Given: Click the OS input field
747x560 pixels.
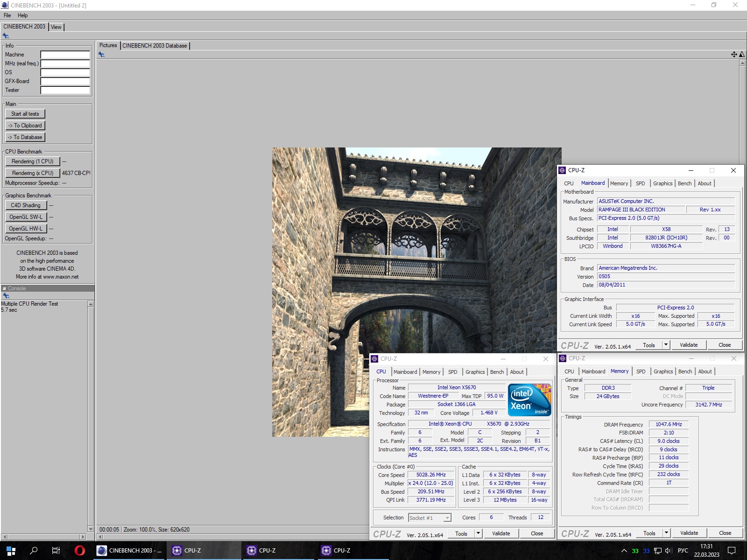Looking at the screenshot, I should coord(65,72).
